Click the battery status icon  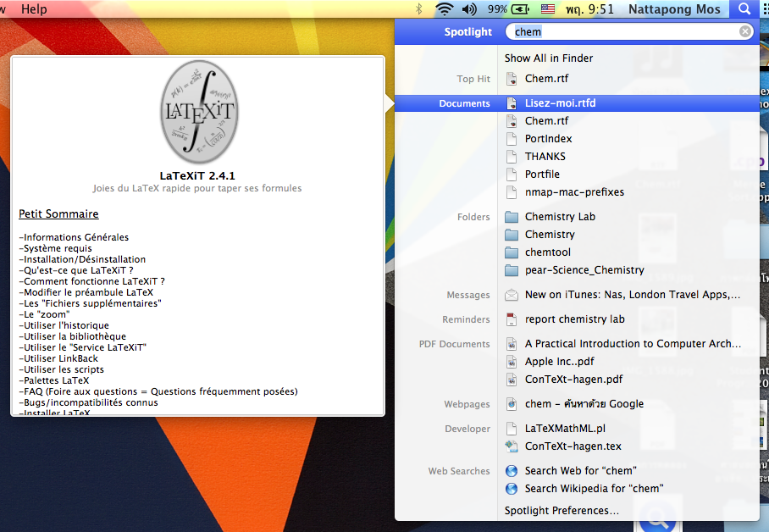coord(520,9)
